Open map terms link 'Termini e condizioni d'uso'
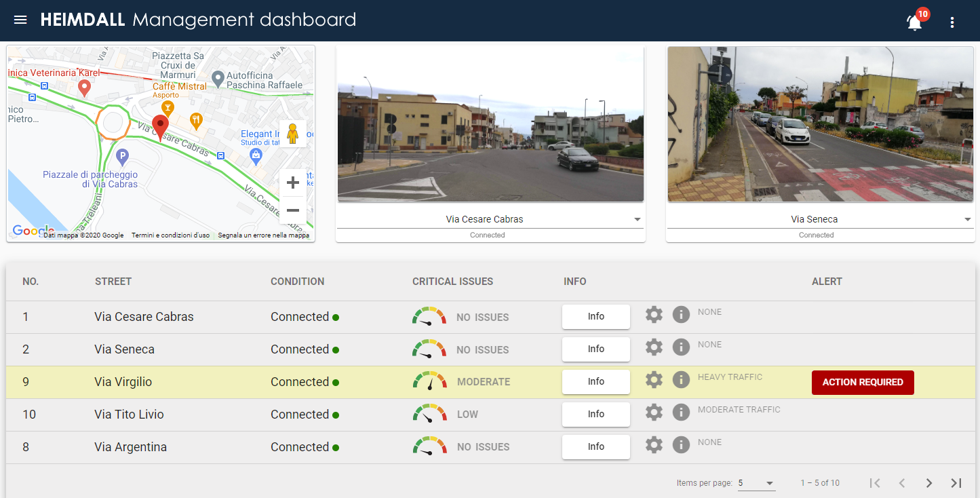 coord(170,235)
